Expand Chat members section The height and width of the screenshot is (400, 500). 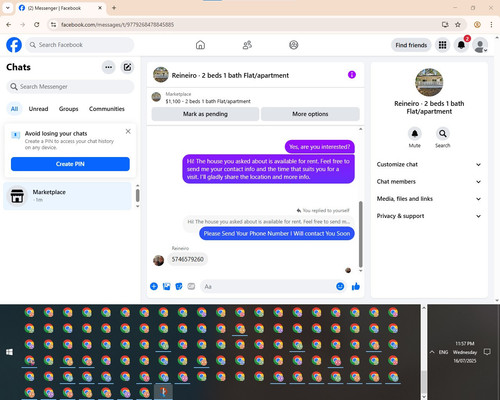point(429,182)
